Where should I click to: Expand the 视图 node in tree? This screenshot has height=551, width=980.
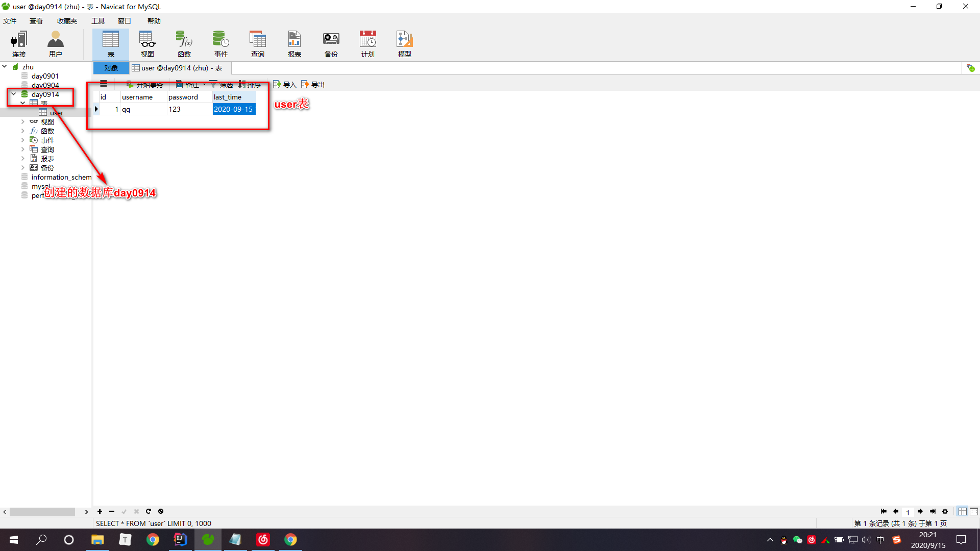click(x=22, y=122)
